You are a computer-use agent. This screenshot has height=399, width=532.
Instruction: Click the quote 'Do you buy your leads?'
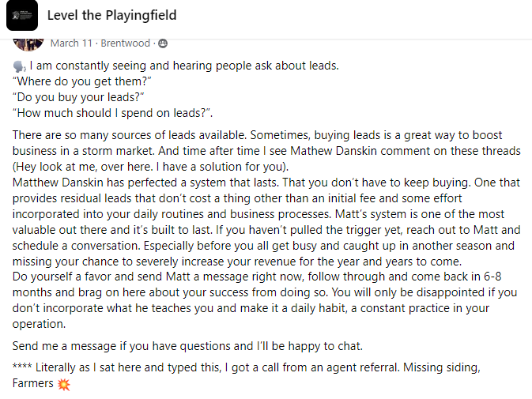(78, 97)
